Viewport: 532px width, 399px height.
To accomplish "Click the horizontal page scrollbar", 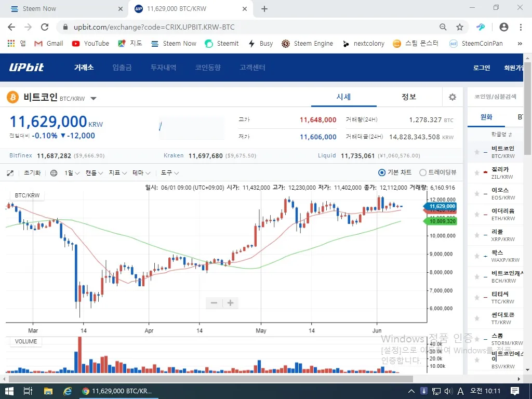I will click(x=210, y=379).
